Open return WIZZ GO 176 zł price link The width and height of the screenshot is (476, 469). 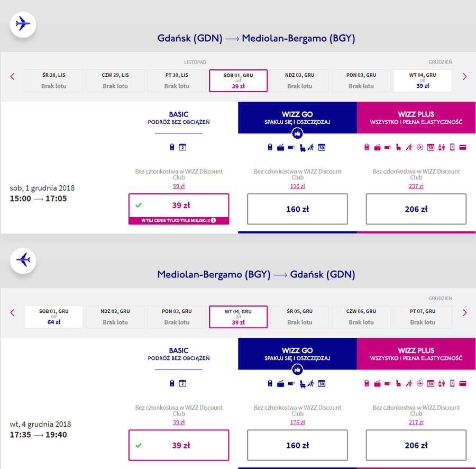[297, 422]
